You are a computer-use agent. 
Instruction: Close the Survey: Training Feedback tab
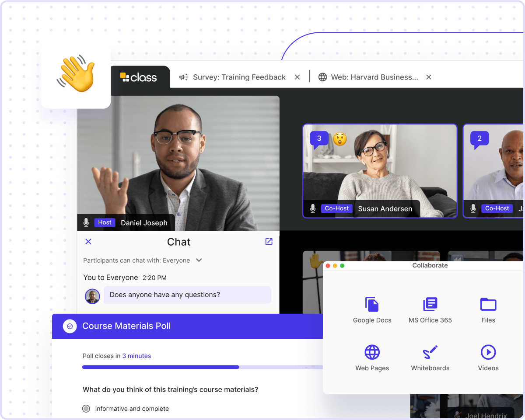[x=297, y=77]
